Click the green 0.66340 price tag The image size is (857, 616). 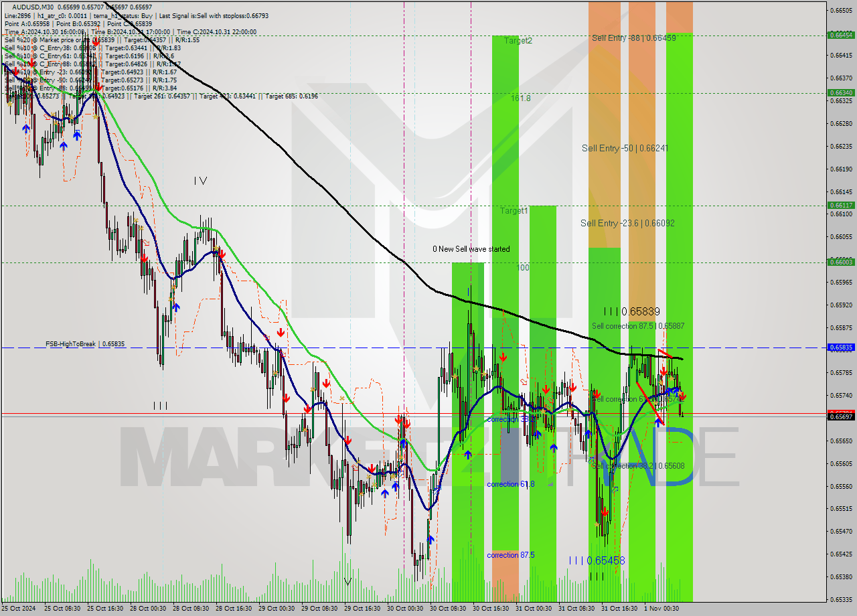[x=841, y=92]
